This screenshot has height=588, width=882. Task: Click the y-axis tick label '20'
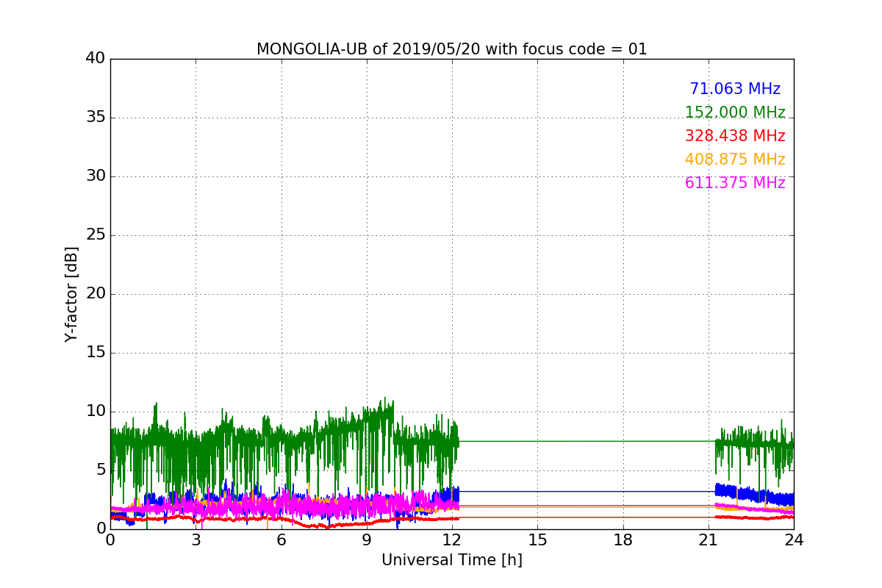pyautogui.click(x=96, y=294)
